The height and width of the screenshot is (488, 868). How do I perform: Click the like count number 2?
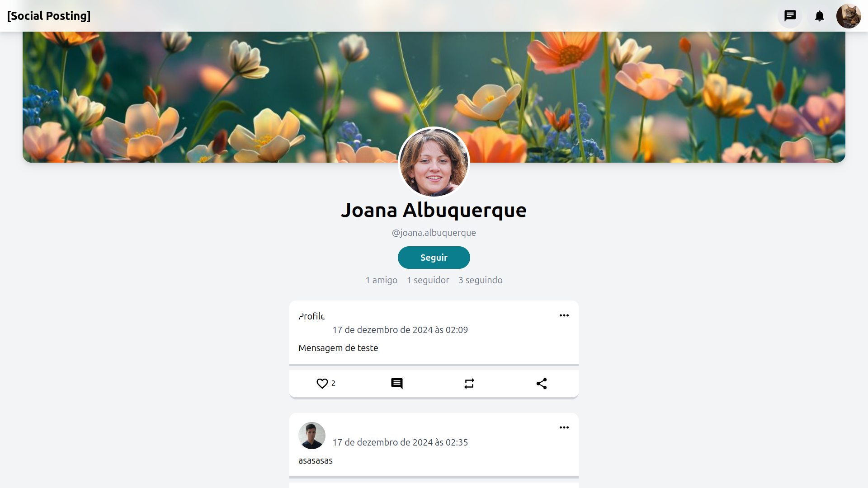(x=333, y=384)
